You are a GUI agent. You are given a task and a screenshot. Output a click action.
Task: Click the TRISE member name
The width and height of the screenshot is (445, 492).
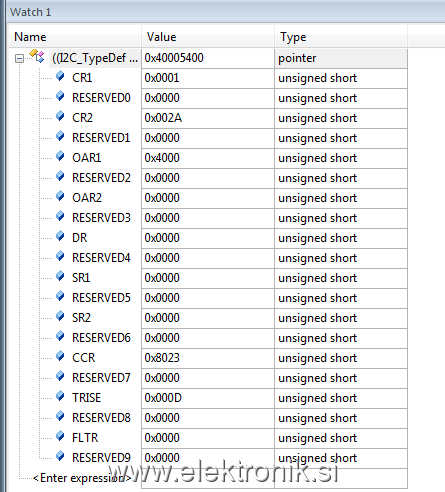[x=87, y=398]
